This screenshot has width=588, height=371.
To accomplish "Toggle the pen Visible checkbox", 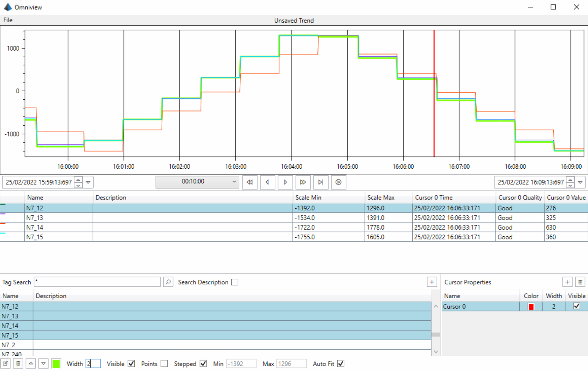I will (131, 364).
